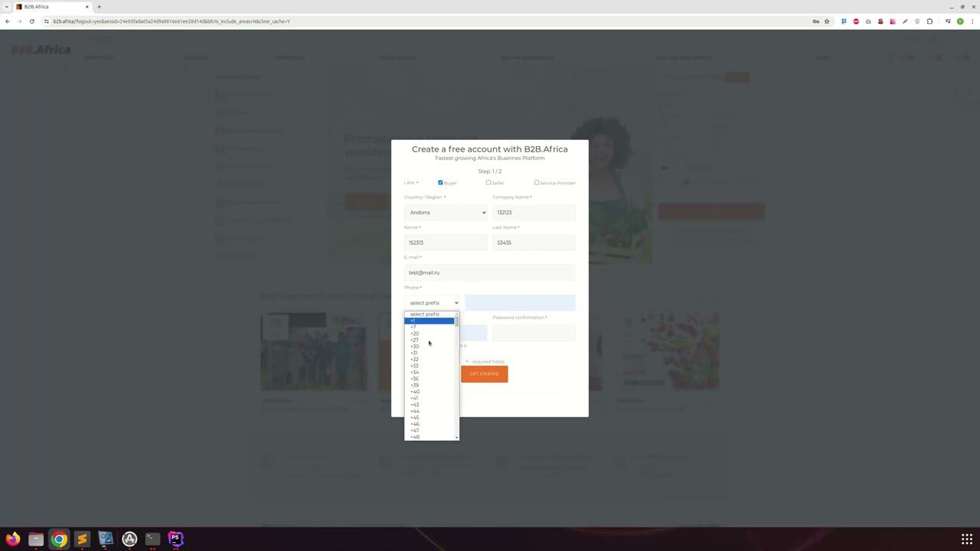Focus the E-mail input field
Viewport: 980px width, 551px height.
click(490, 272)
